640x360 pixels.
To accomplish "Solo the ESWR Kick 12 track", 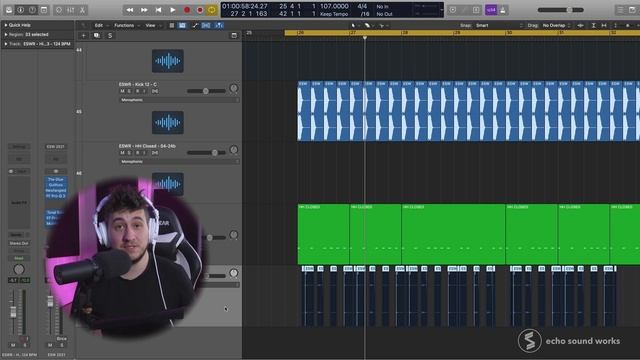I will pos(130,91).
